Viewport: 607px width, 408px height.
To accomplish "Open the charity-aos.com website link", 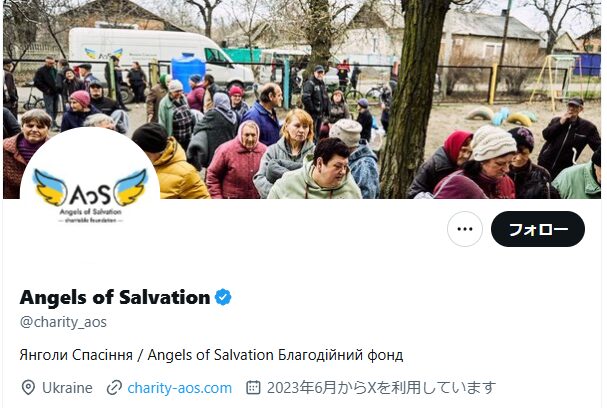I will click(x=180, y=388).
